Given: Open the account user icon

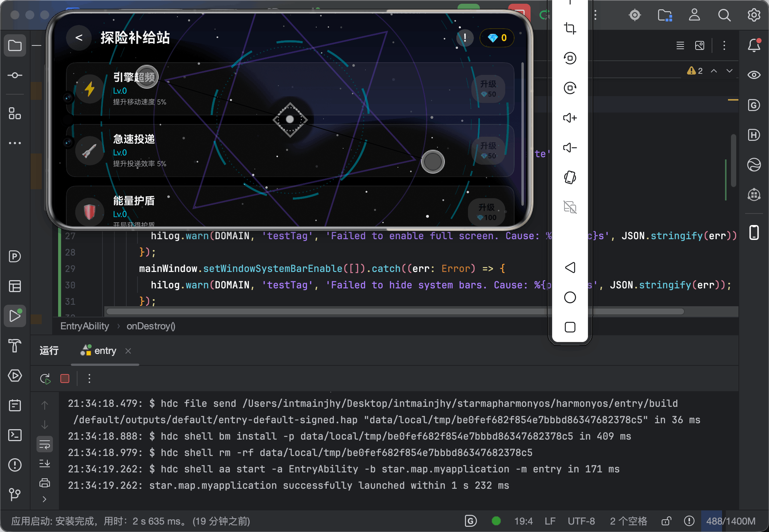Looking at the screenshot, I should point(694,15).
